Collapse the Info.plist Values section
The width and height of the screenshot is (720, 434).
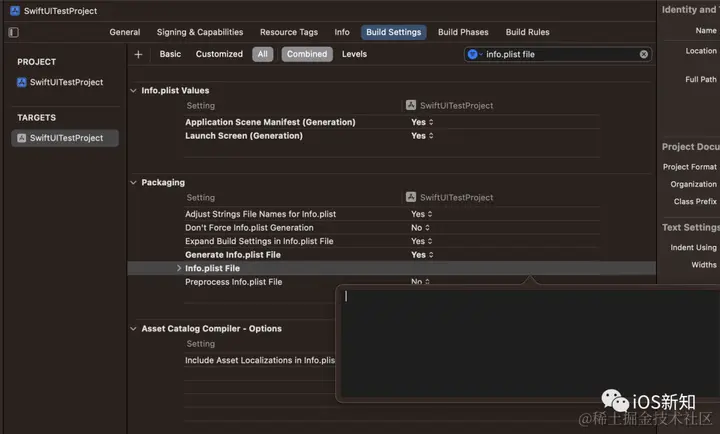133,90
